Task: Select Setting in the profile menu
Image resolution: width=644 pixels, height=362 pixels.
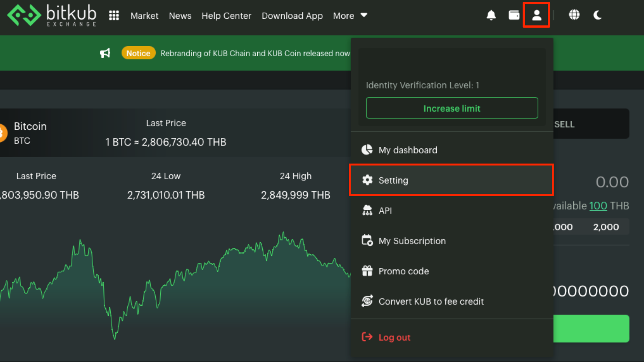Action: (393, 180)
